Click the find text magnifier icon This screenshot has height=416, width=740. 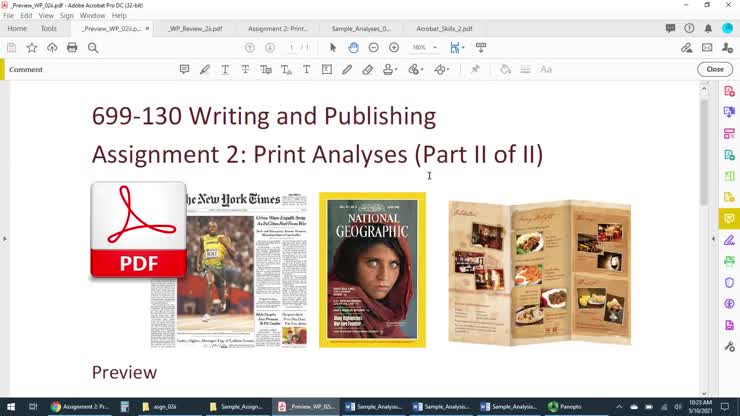pyautogui.click(x=93, y=48)
